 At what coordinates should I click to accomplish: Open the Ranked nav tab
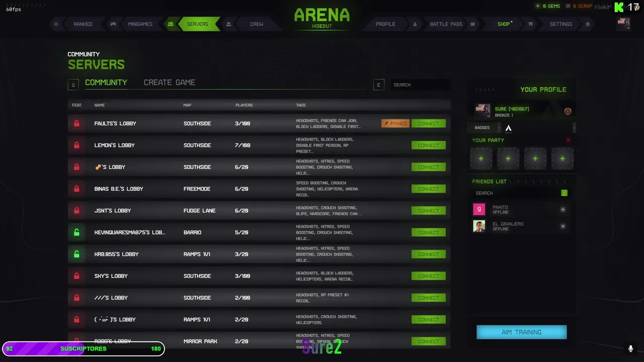tap(83, 24)
